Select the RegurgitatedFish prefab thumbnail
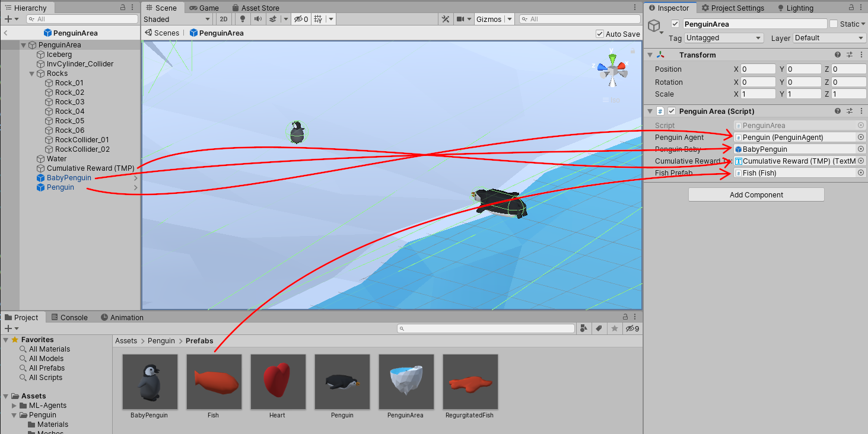The image size is (868, 434). click(470, 382)
